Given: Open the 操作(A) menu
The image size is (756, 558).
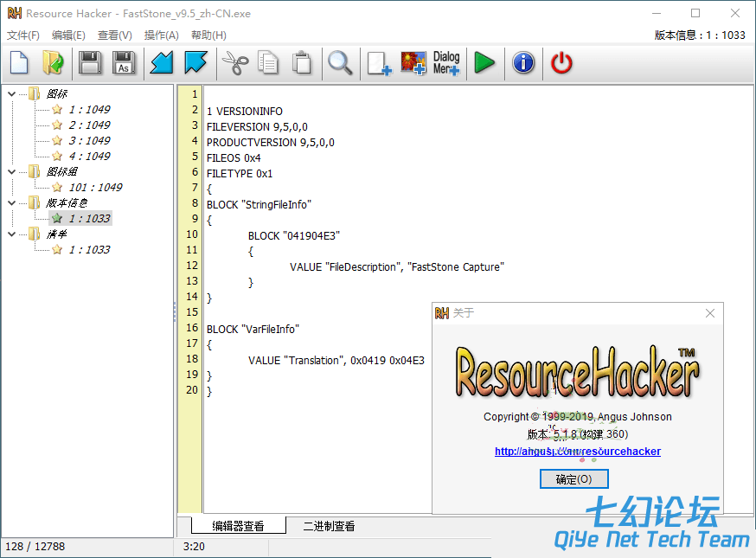Looking at the screenshot, I should coord(162,35).
